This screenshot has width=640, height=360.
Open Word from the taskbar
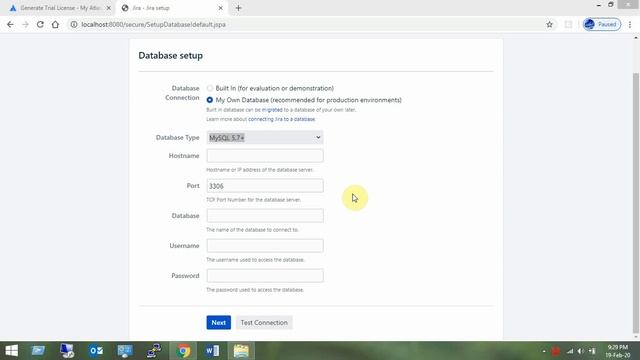(212, 351)
